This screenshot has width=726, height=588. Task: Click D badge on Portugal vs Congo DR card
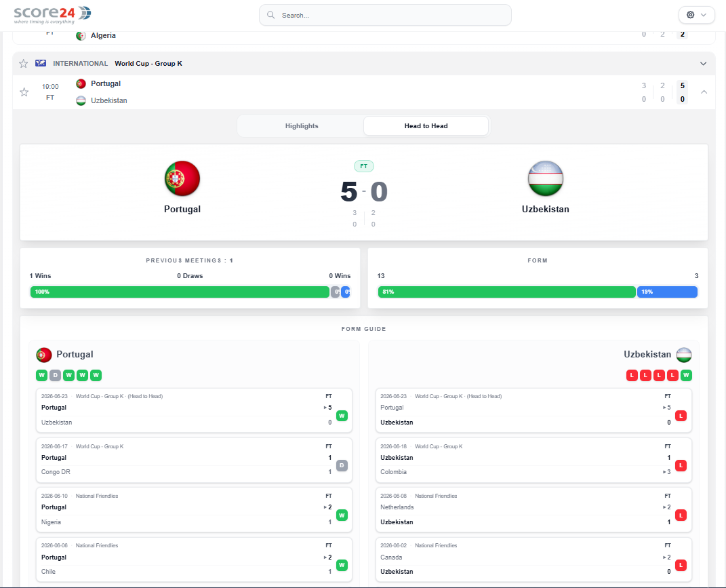coord(342,466)
